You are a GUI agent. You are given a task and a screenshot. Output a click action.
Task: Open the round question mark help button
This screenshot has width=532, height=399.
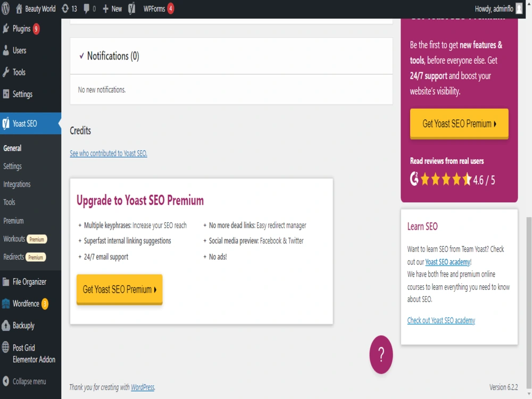click(381, 354)
